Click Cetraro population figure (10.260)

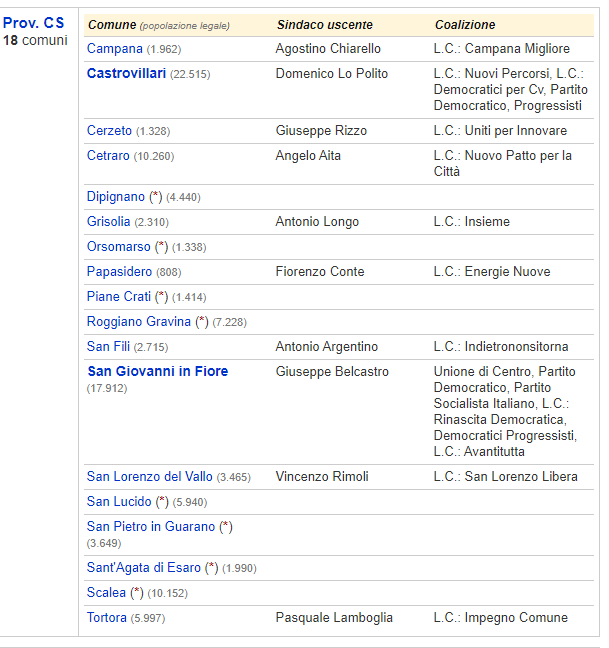point(154,156)
